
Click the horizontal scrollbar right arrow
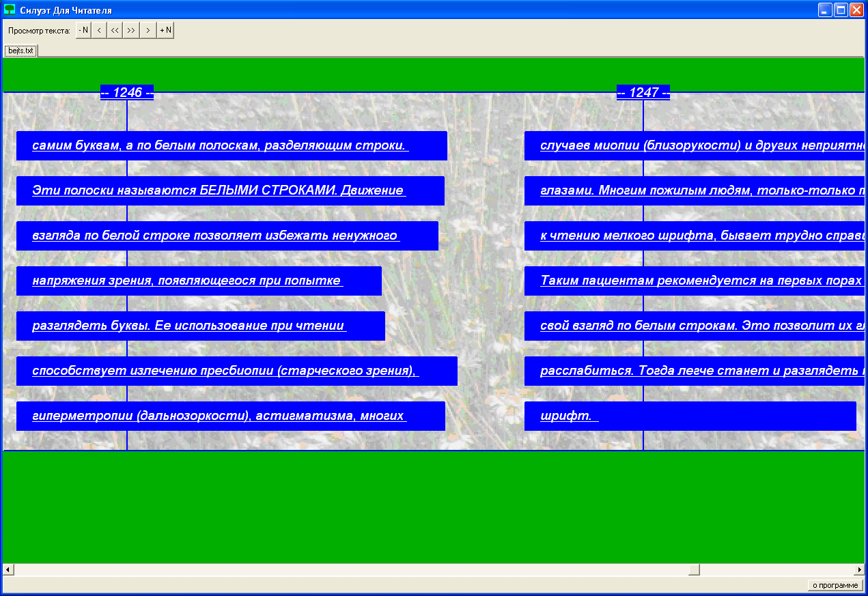pos(859,569)
